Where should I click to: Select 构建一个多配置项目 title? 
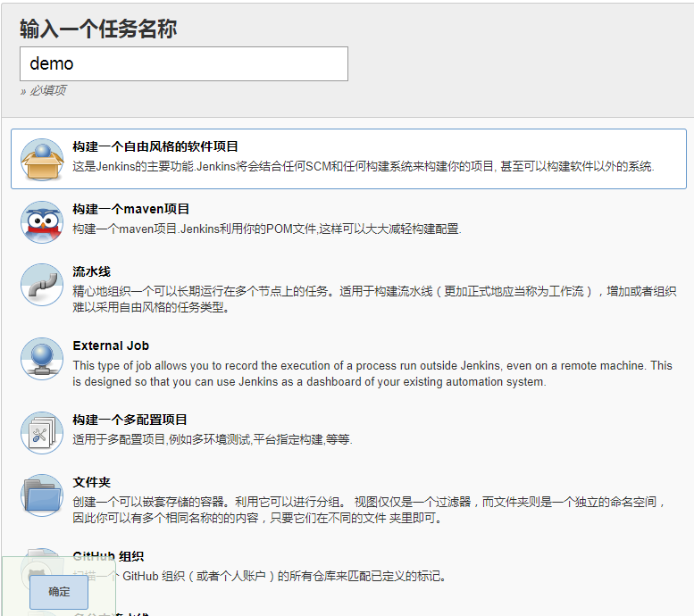130,420
